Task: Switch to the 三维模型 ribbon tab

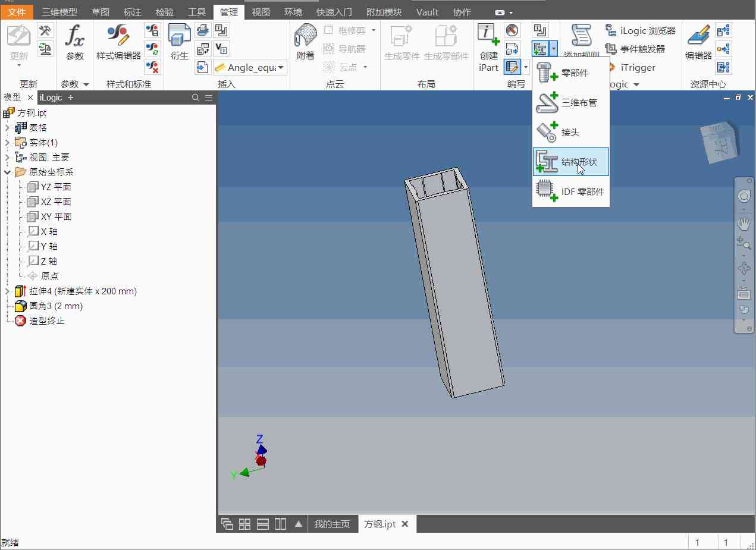Action: click(x=59, y=12)
